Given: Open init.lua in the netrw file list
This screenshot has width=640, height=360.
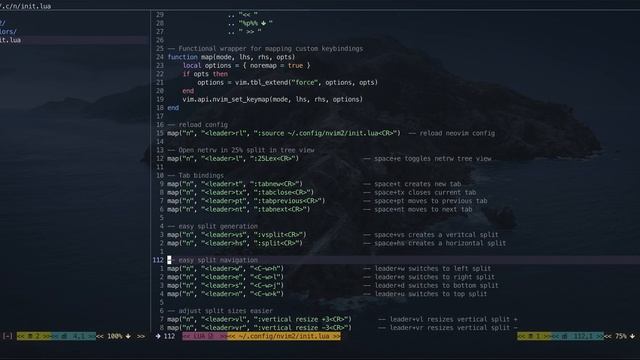Looking at the screenshot, I should tap(11, 40).
